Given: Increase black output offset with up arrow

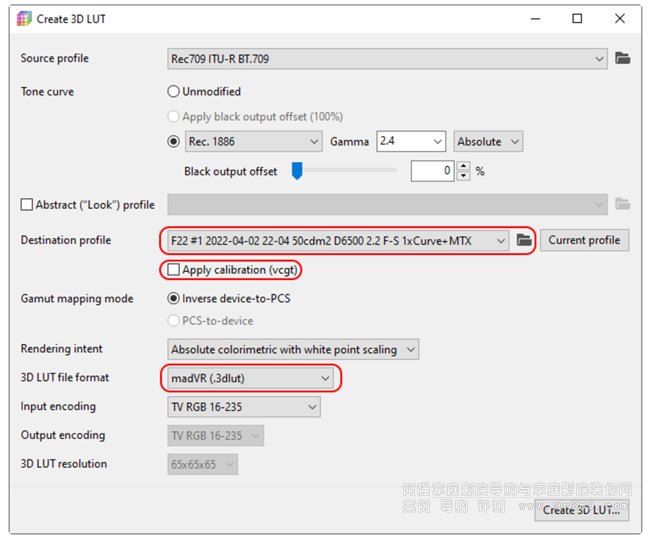Looking at the screenshot, I should click(x=462, y=167).
